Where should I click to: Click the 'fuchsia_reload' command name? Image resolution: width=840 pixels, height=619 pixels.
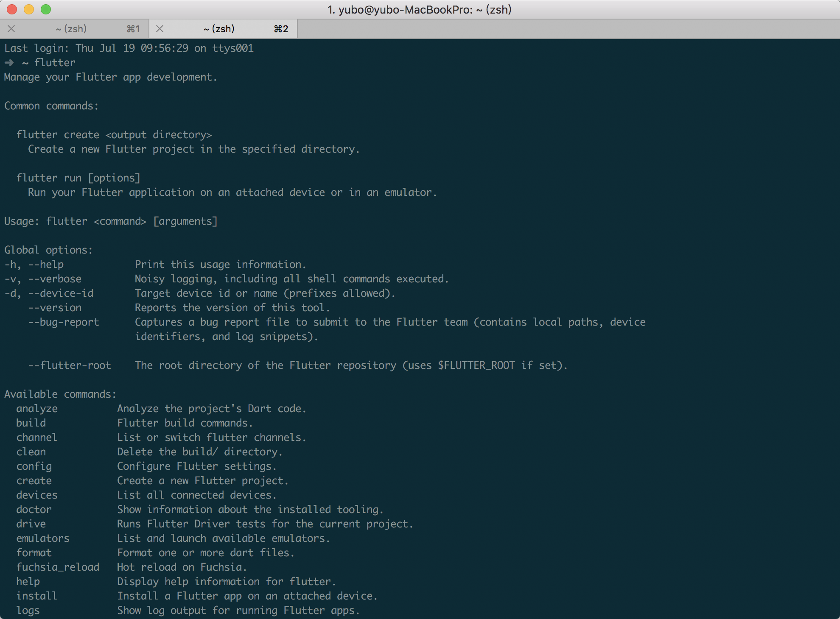click(x=58, y=567)
